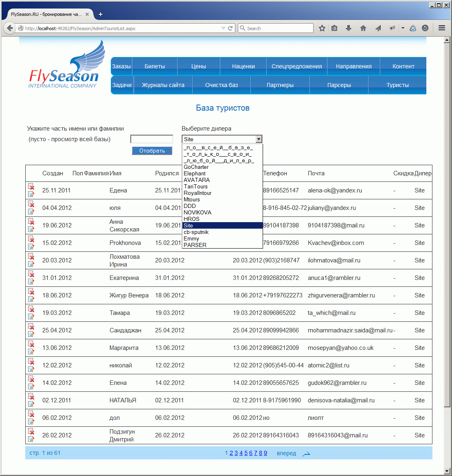Viewport: 452px width, 476px height.
Task: Edit tourist row alena-ok@yandex.ru with pencil icon
Action: click(31, 194)
